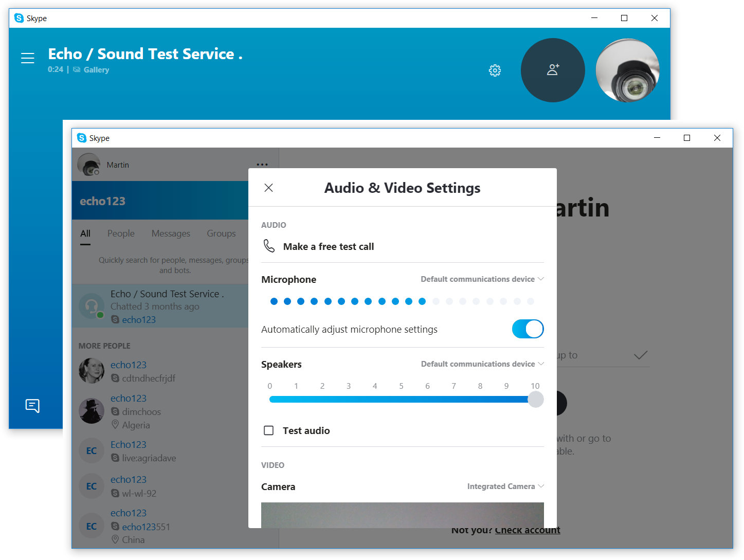
Task: Minimize the front Skype window
Action: coord(657,138)
